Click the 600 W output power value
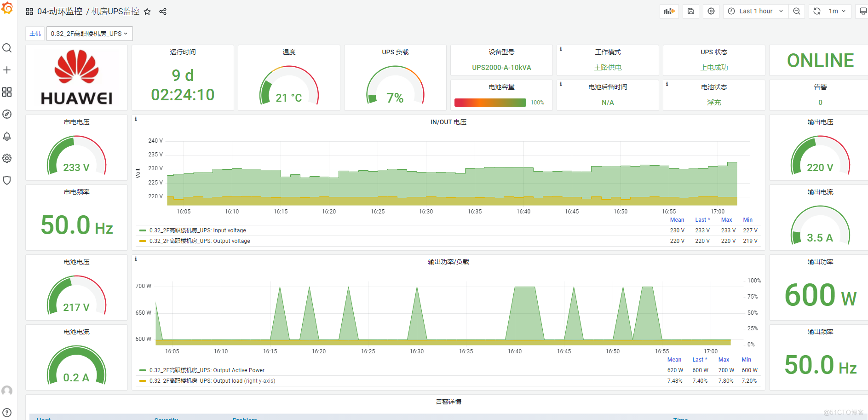This screenshot has height=420, width=868. (x=820, y=295)
